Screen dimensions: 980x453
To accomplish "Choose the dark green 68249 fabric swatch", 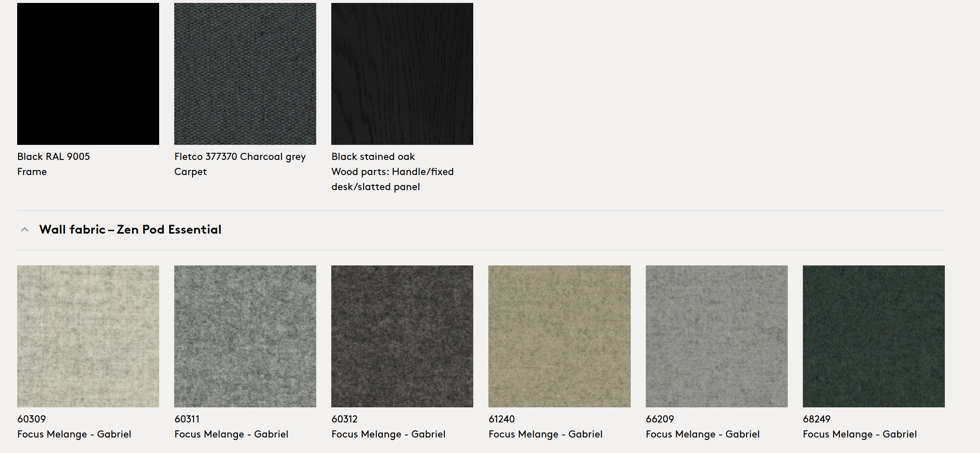I will coord(874,336).
